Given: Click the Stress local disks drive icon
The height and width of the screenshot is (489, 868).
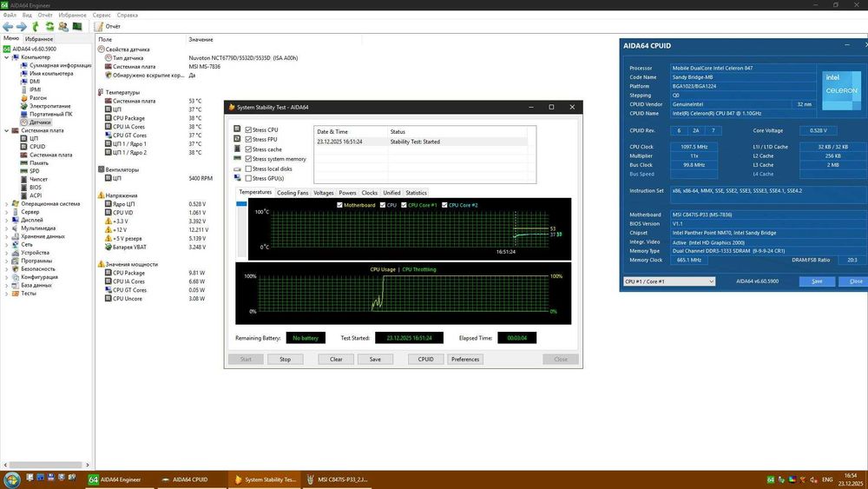Looking at the screenshot, I should 237,169.
